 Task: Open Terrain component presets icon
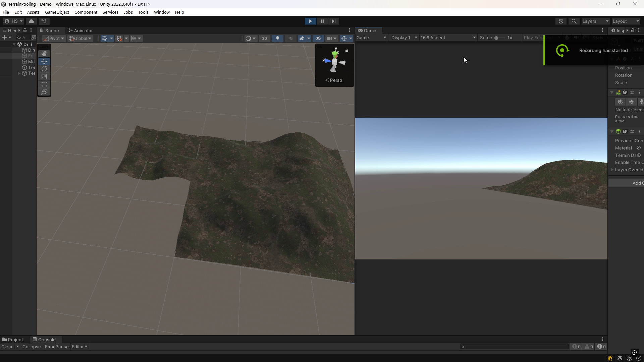(x=632, y=93)
